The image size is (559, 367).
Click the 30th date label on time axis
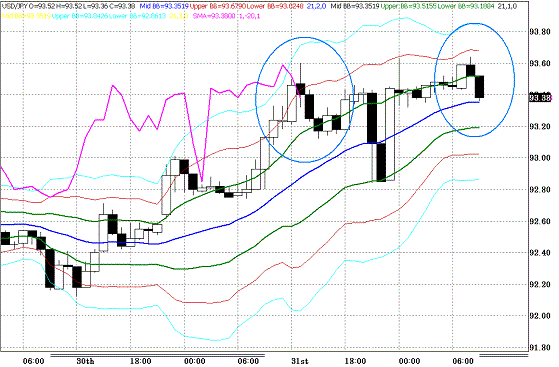tap(86, 361)
